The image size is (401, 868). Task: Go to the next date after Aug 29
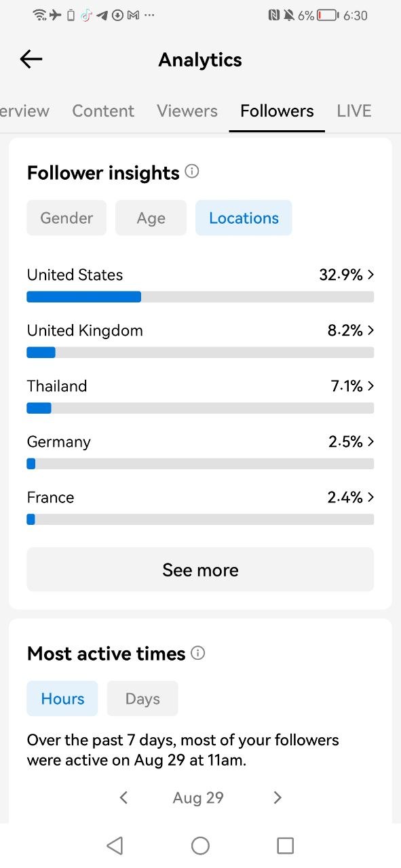click(277, 797)
